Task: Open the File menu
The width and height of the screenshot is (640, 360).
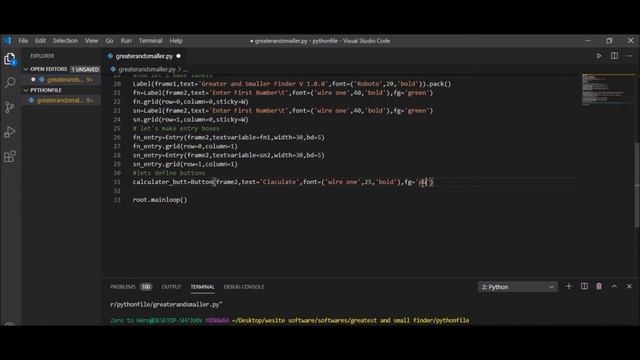Action: click(x=23, y=40)
